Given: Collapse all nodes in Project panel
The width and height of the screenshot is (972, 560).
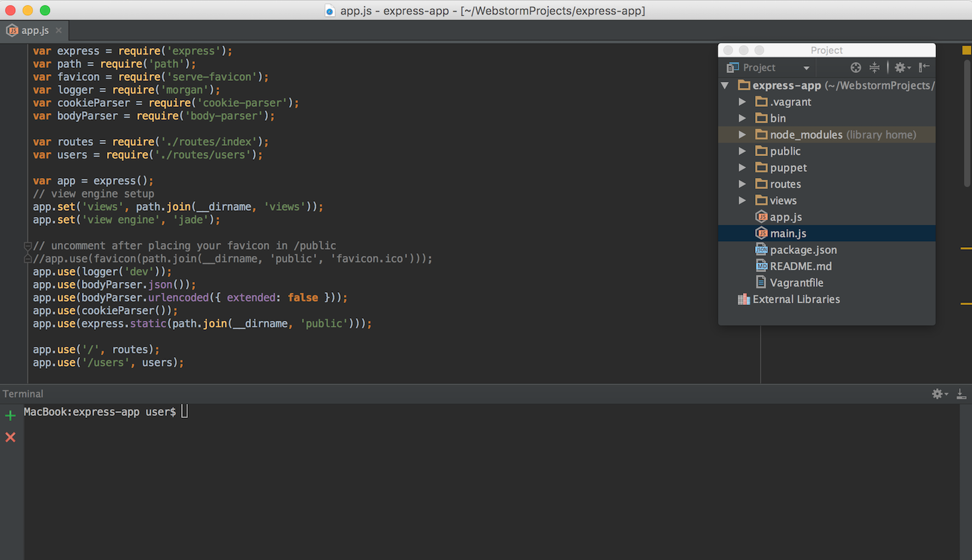Looking at the screenshot, I should pos(875,67).
